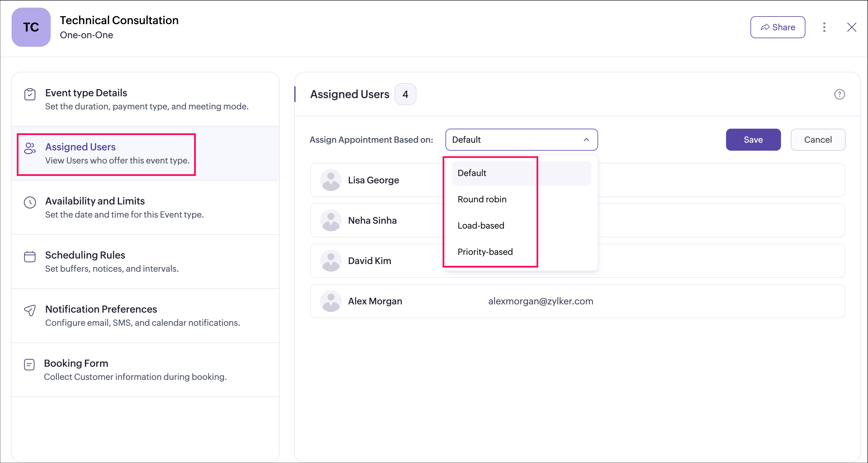
Task: Select Default in the dropdown list
Action: tap(472, 173)
